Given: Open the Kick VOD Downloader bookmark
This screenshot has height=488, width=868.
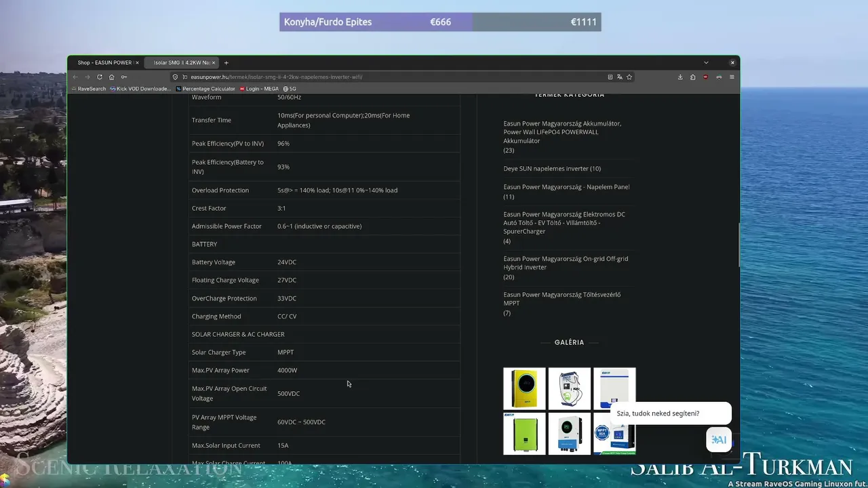Looking at the screenshot, I should coord(140,89).
